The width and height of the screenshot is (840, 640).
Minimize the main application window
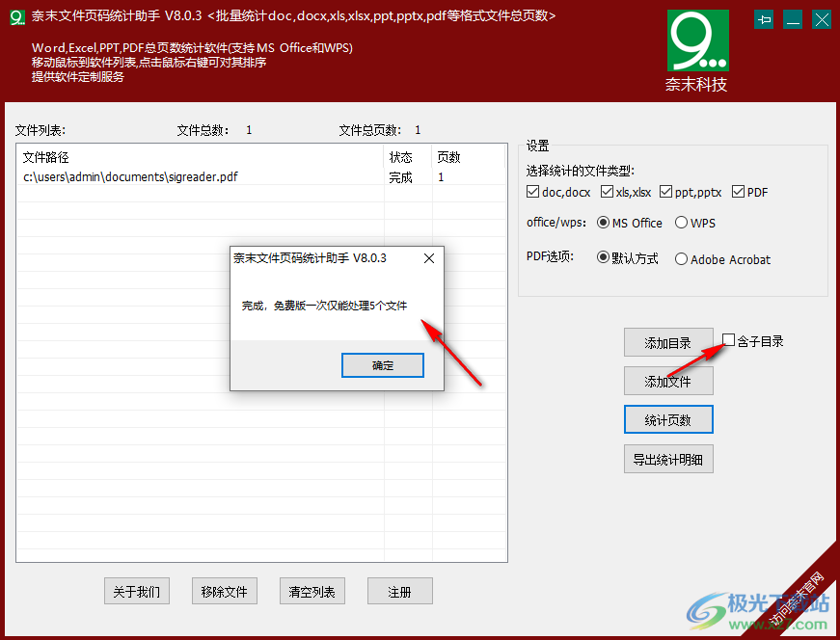[793, 20]
